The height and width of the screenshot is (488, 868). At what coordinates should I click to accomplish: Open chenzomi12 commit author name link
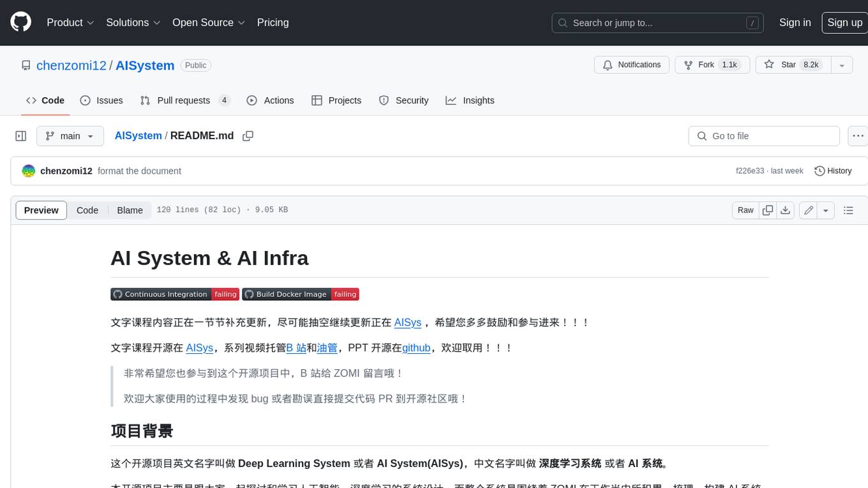(x=66, y=171)
